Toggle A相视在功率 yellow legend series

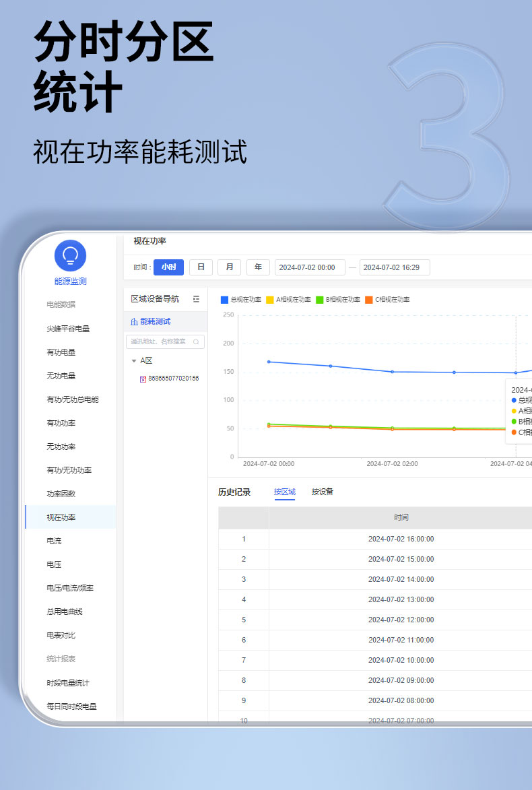click(288, 300)
